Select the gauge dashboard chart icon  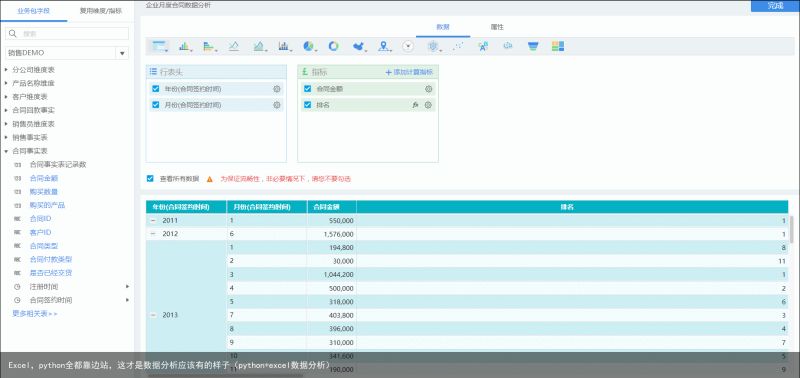tap(408, 46)
